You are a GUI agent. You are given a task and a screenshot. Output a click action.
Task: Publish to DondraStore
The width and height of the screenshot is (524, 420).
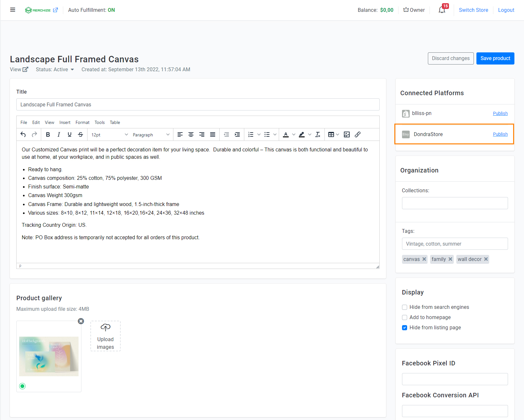pos(500,134)
